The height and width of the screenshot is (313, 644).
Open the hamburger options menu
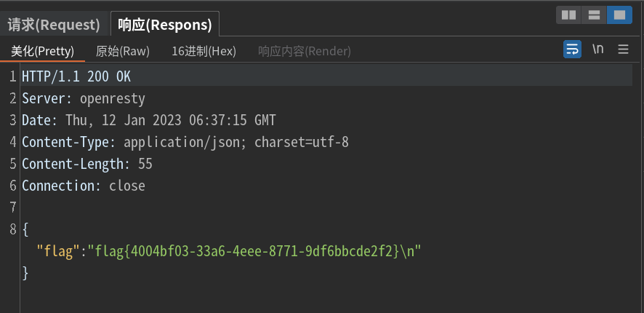coord(623,49)
